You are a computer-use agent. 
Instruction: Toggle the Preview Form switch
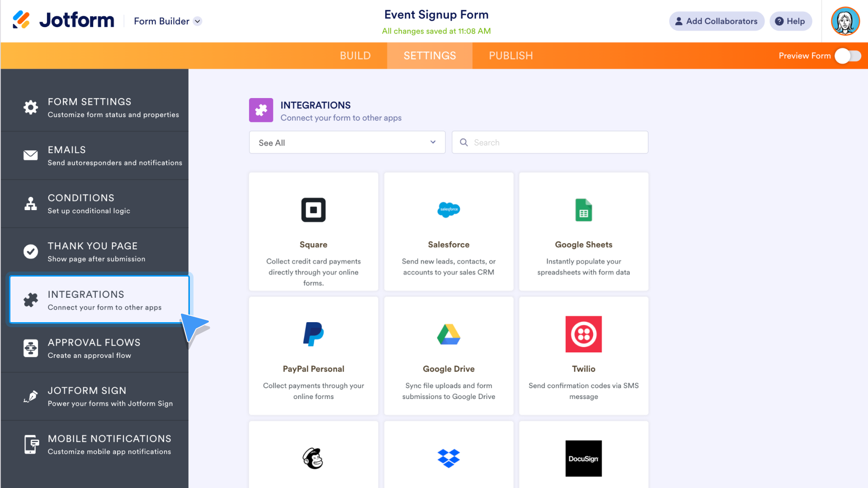(847, 56)
